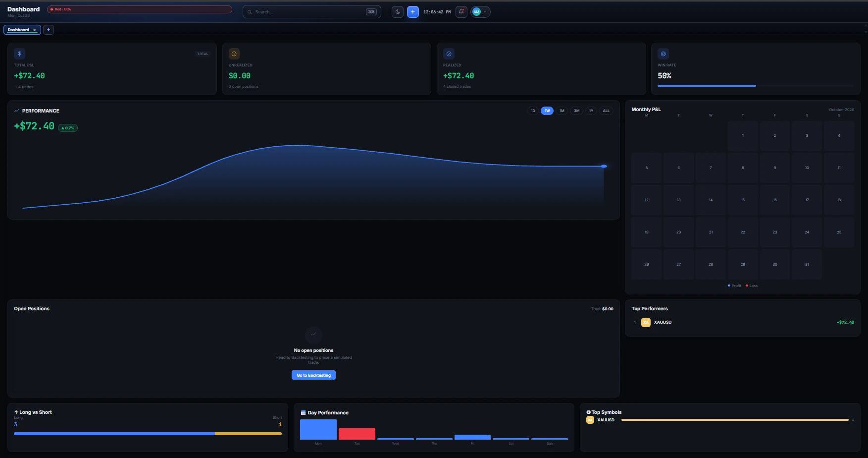This screenshot has height=458, width=868.
Task: Click the TOTAL badge on P&L card
Action: pos(203,54)
